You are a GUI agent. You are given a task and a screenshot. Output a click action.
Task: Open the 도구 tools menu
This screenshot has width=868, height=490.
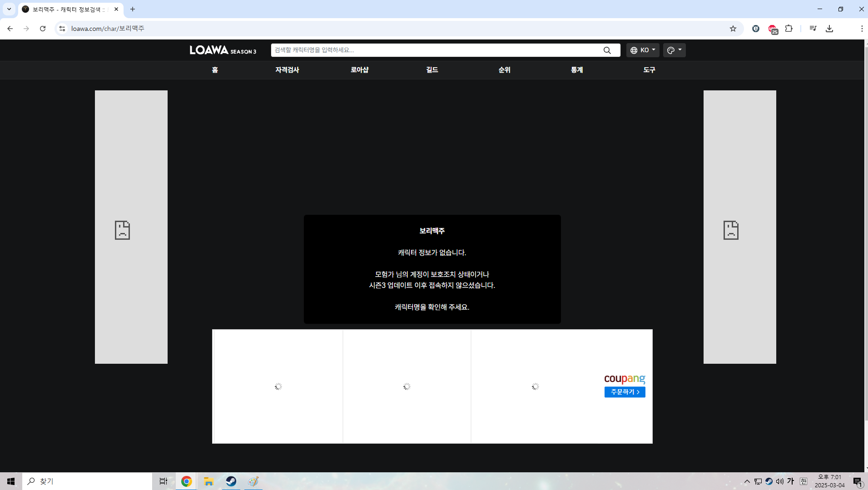click(x=649, y=70)
